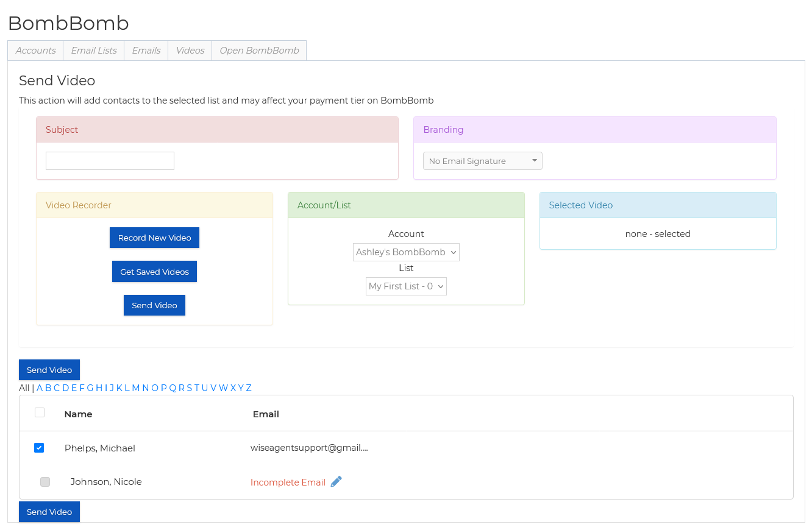Switch to the Accounts tab
Viewport: 812px width, 530px height.
(x=36, y=51)
